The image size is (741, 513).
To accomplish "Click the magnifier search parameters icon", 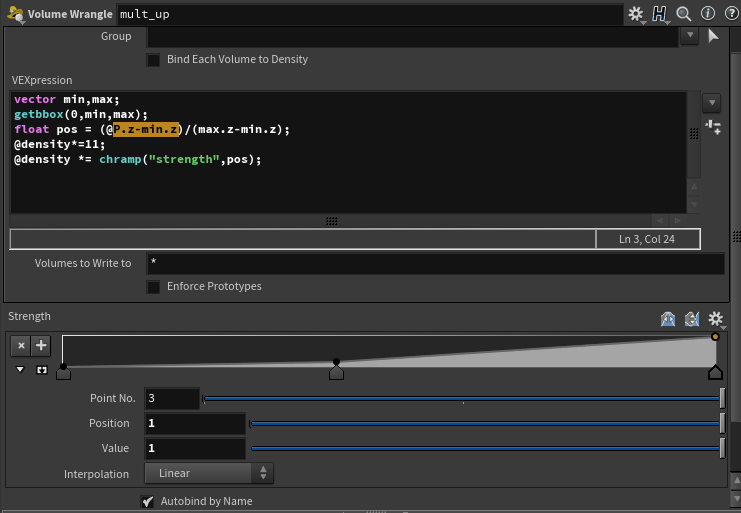I will (683, 14).
